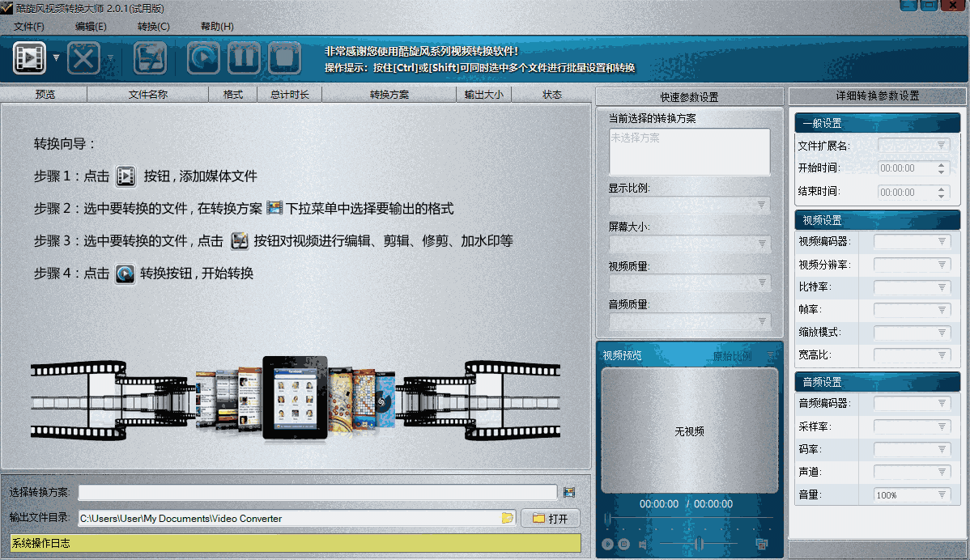Click the pause conversion toolbar icon
The image size is (970, 560).
[x=243, y=57]
